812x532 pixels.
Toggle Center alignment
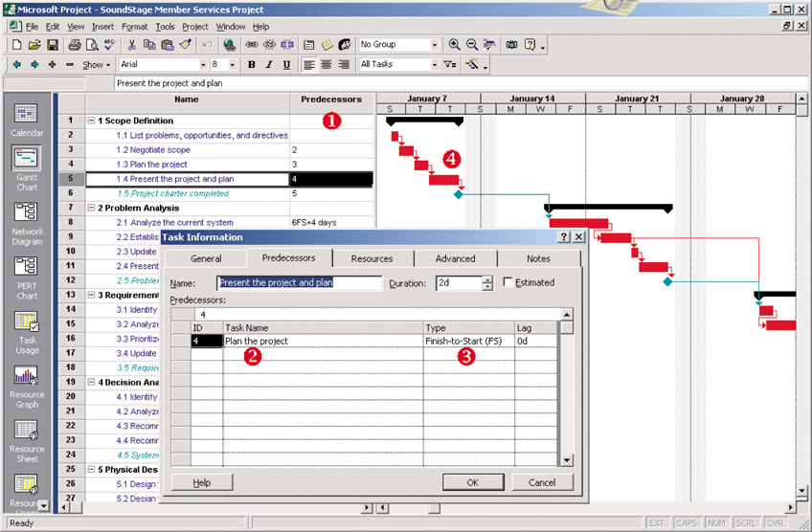(327, 65)
